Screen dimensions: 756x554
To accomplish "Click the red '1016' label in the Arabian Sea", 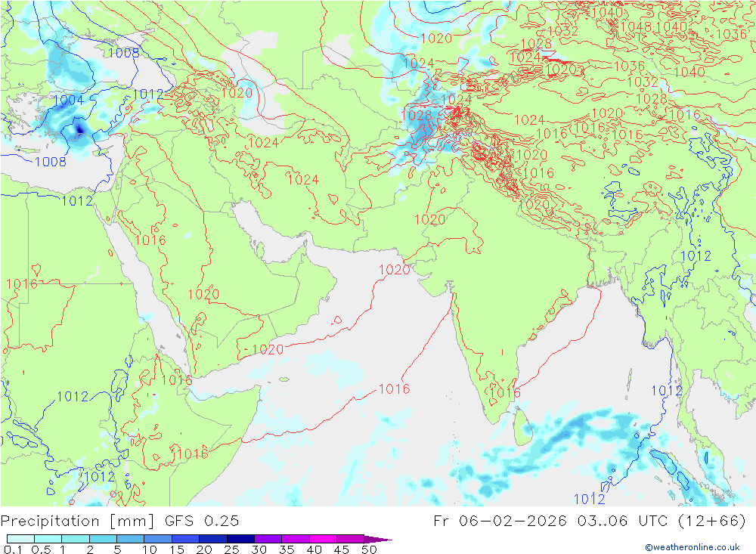I will (x=395, y=388).
